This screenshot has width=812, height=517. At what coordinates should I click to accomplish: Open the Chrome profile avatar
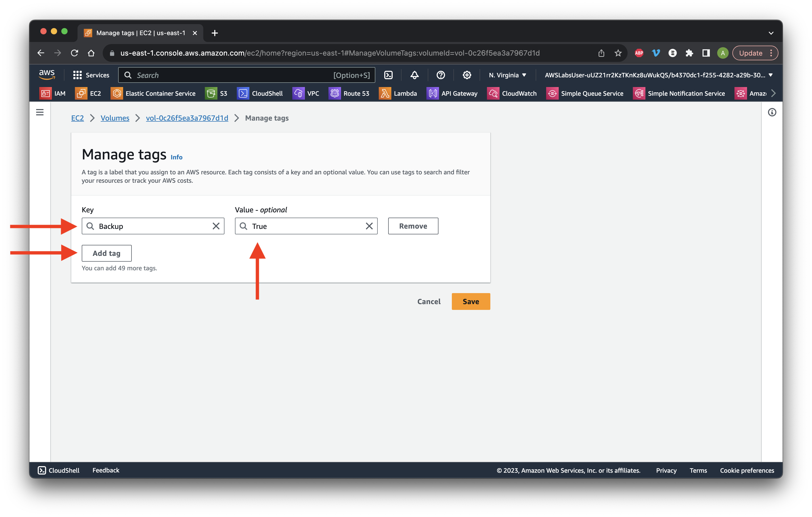pyautogui.click(x=723, y=53)
